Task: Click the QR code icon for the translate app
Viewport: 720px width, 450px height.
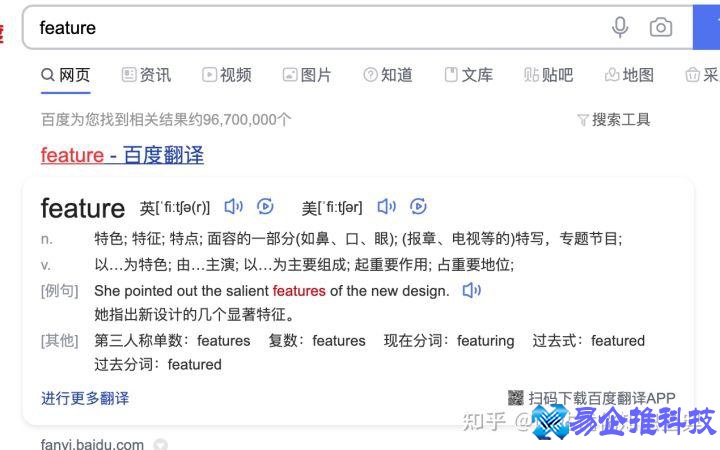Action: click(x=516, y=397)
